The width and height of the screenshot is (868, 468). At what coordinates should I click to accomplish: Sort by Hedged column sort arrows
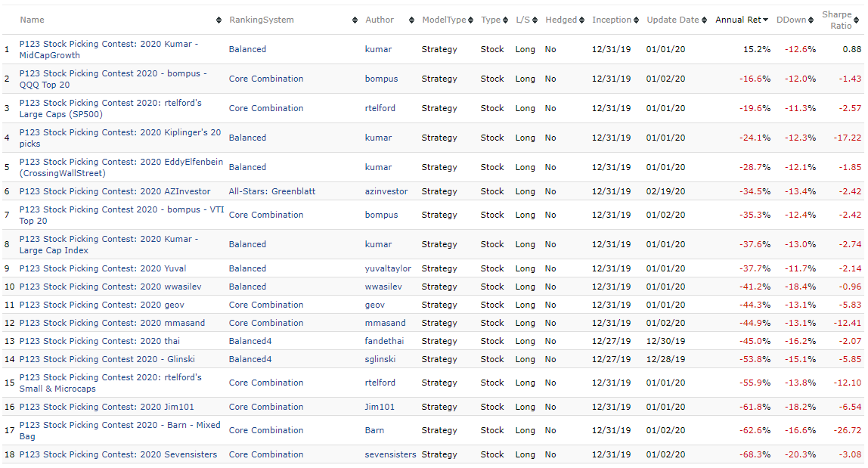coord(581,20)
